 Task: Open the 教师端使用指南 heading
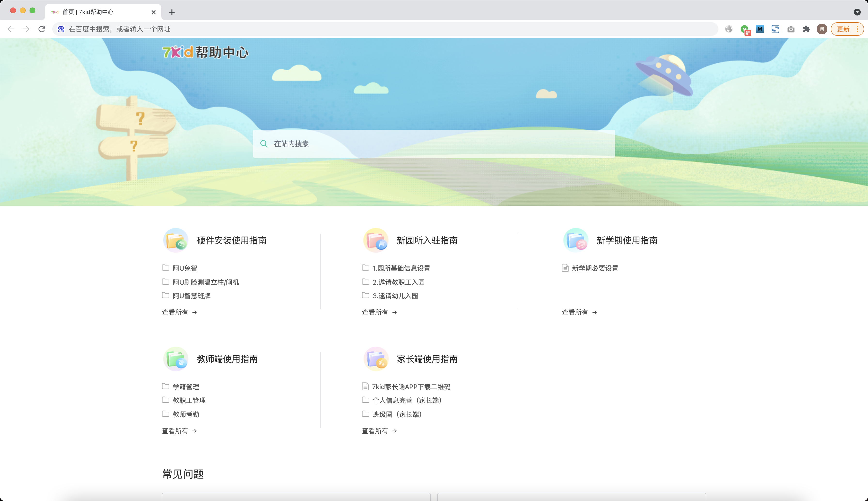(227, 359)
